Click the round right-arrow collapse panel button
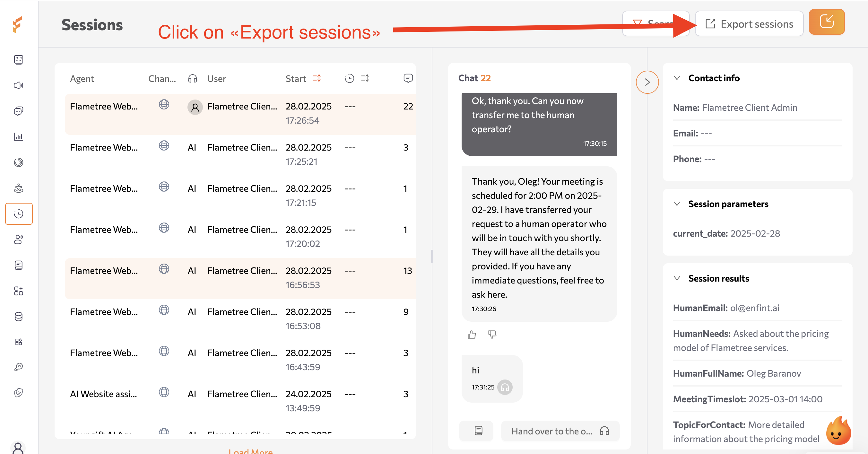The height and width of the screenshot is (454, 868). coord(647,82)
